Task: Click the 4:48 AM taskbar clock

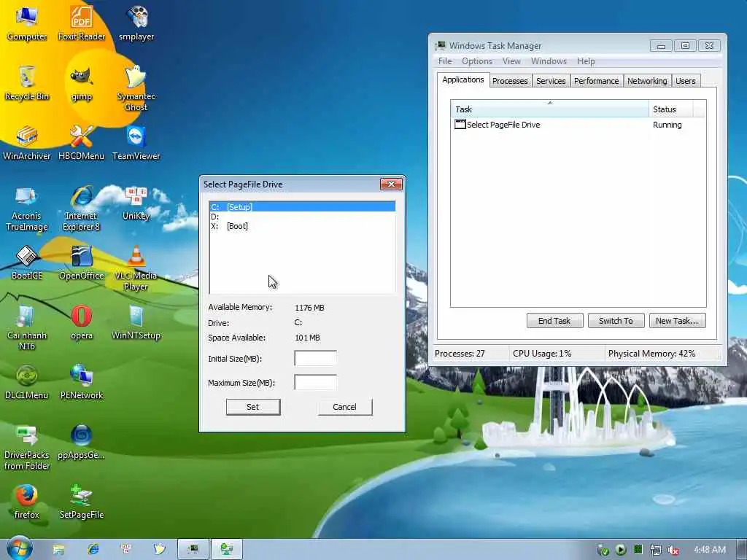Action: 709,550
